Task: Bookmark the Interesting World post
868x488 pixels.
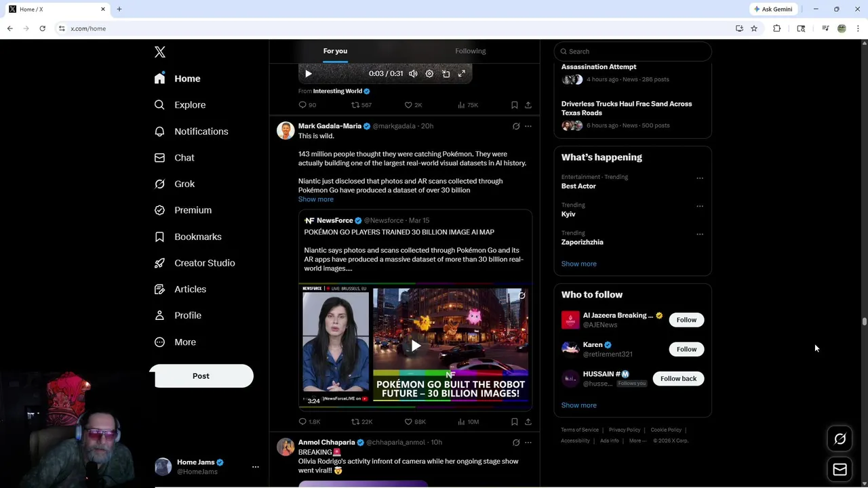Action: (x=515, y=105)
